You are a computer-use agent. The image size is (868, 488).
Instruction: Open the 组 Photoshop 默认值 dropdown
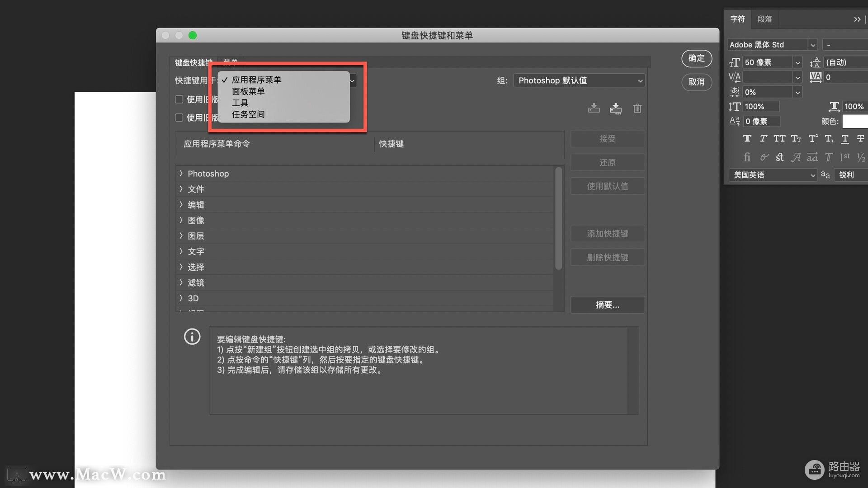[579, 80]
